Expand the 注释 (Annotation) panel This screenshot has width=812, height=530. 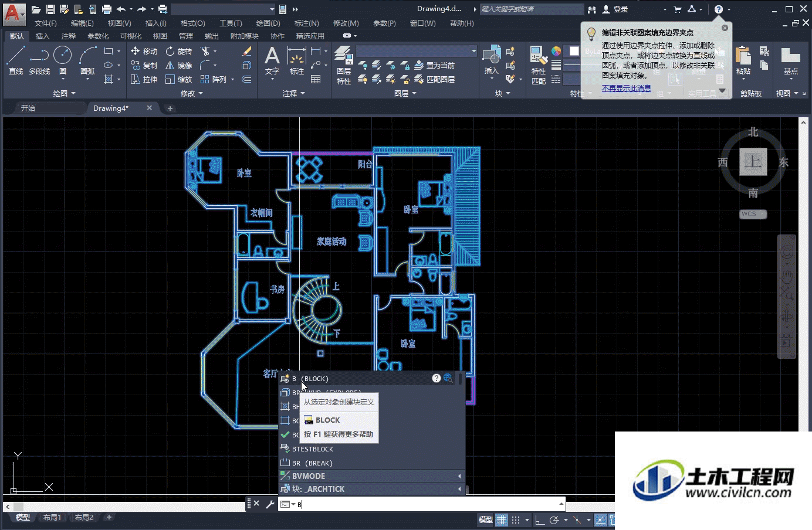(294, 93)
